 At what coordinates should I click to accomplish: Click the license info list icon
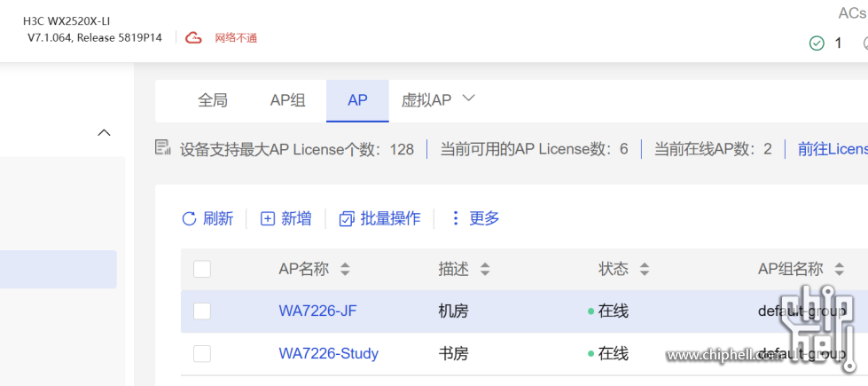162,147
